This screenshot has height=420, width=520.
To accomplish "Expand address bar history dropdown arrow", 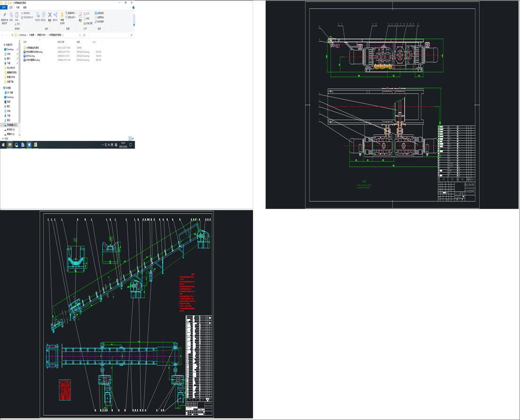I will pyautogui.click(x=80, y=35).
